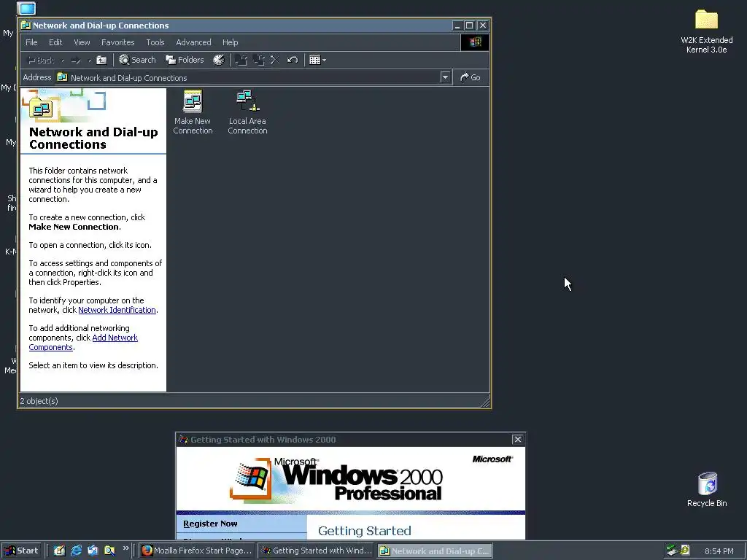Click Show Desktop quick launch icon

(59, 551)
